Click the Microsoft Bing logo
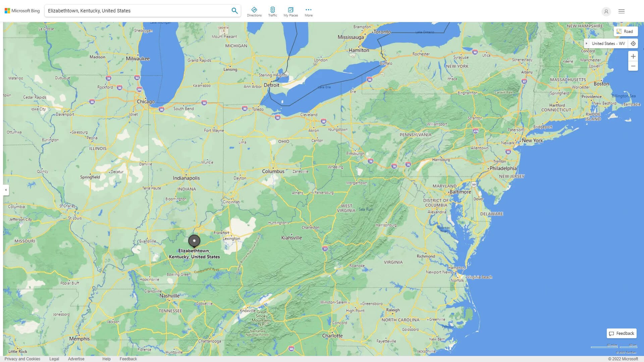Viewport: 644px width, 362px height. [22, 11]
